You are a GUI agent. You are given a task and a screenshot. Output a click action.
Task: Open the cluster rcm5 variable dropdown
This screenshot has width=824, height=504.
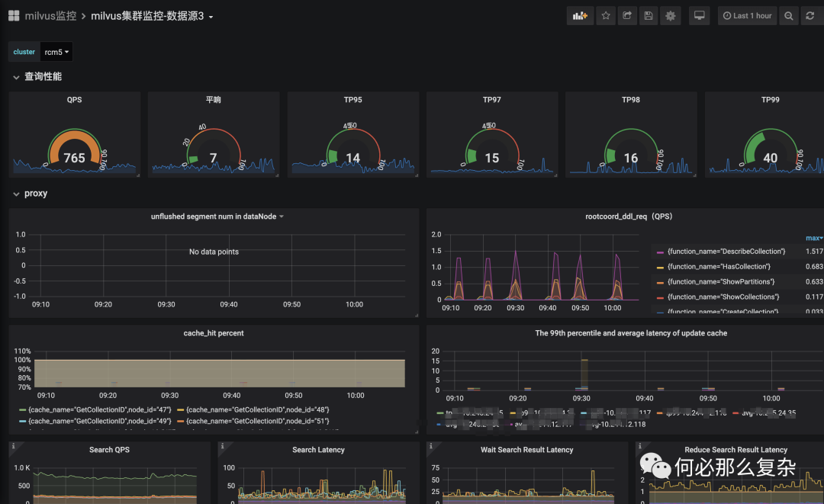click(x=56, y=52)
